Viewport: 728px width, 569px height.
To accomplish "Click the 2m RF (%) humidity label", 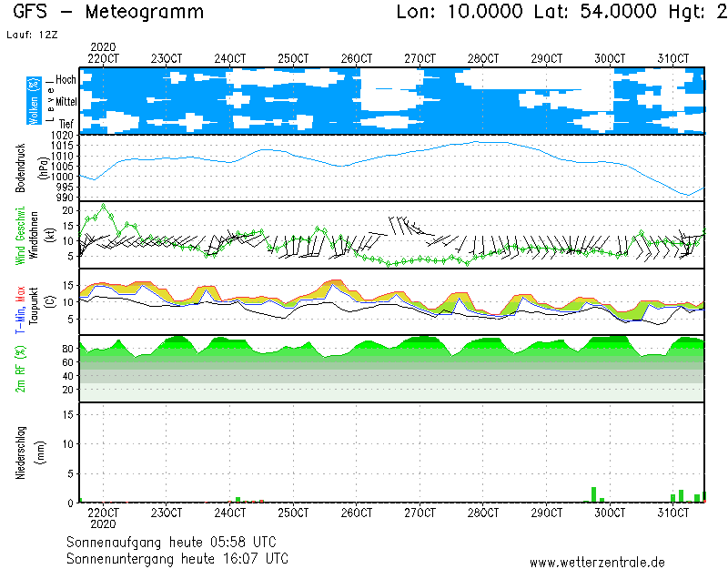I will click(21, 368).
